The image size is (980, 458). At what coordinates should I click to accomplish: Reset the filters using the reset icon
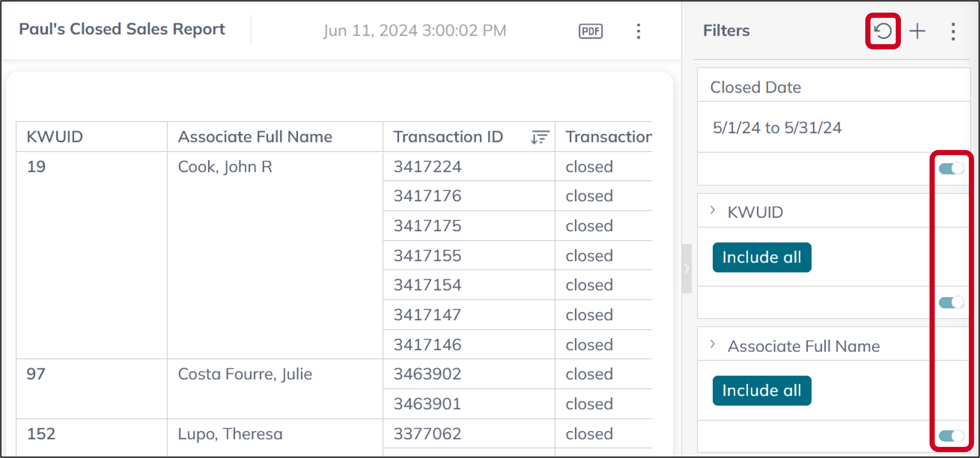tap(883, 31)
